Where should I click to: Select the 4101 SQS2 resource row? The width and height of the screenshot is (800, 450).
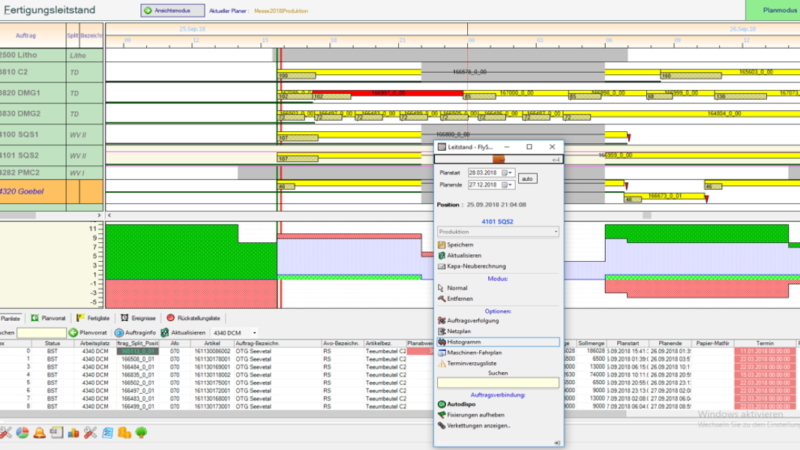[x=51, y=155]
